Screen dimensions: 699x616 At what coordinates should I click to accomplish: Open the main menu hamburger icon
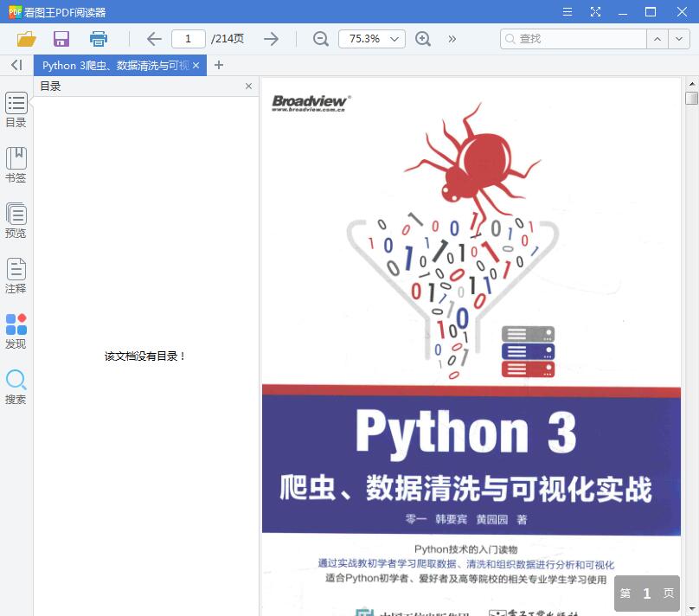[567, 11]
